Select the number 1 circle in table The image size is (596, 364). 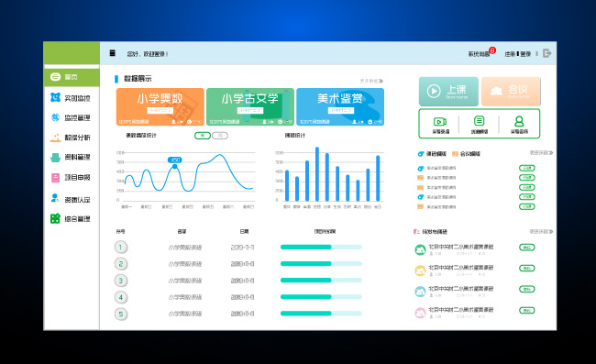click(121, 248)
